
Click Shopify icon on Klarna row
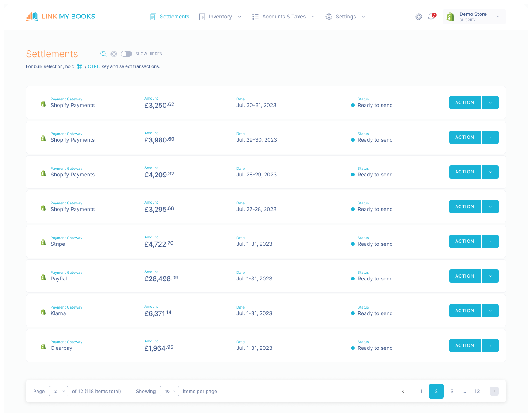(43, 312)
